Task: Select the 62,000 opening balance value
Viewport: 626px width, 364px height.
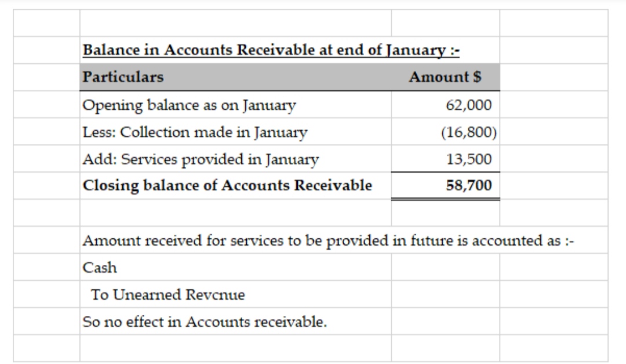Action: tap(469, 105)
